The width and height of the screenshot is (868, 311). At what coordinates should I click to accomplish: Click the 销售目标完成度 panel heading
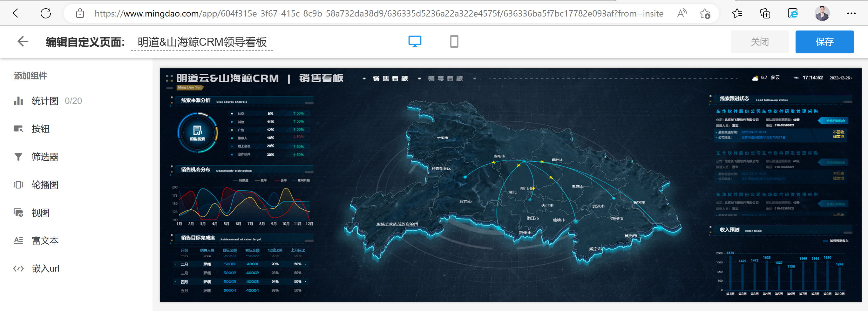[198, 238]
